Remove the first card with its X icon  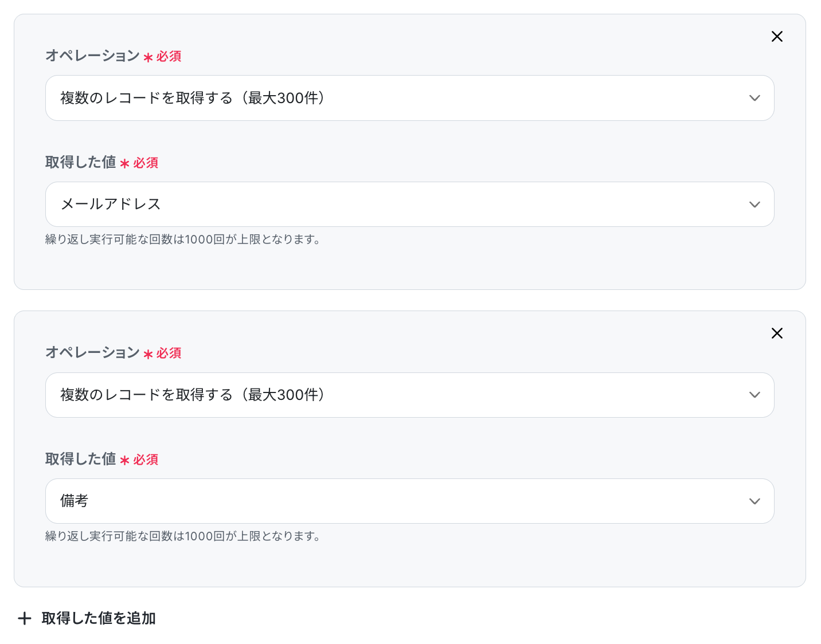point(777,37)
